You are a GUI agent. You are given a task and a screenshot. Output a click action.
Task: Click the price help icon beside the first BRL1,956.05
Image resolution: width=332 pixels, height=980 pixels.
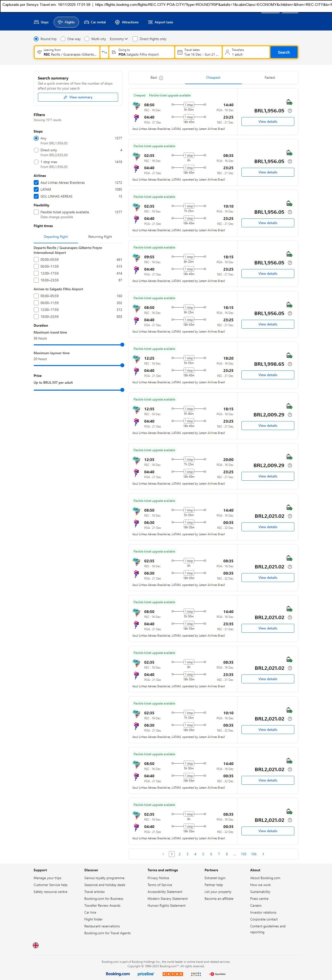click(x=290, y=111)
